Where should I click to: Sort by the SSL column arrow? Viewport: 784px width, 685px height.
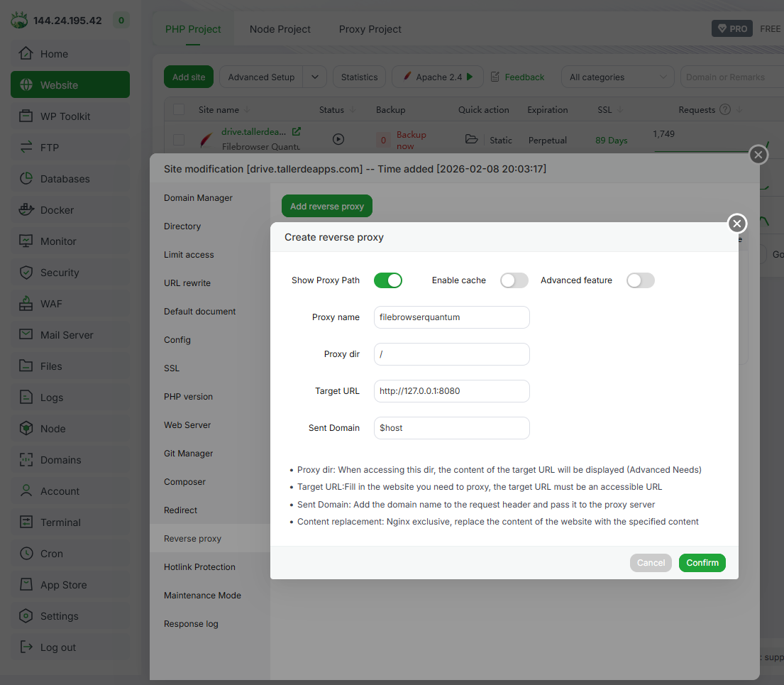point(621,110)
